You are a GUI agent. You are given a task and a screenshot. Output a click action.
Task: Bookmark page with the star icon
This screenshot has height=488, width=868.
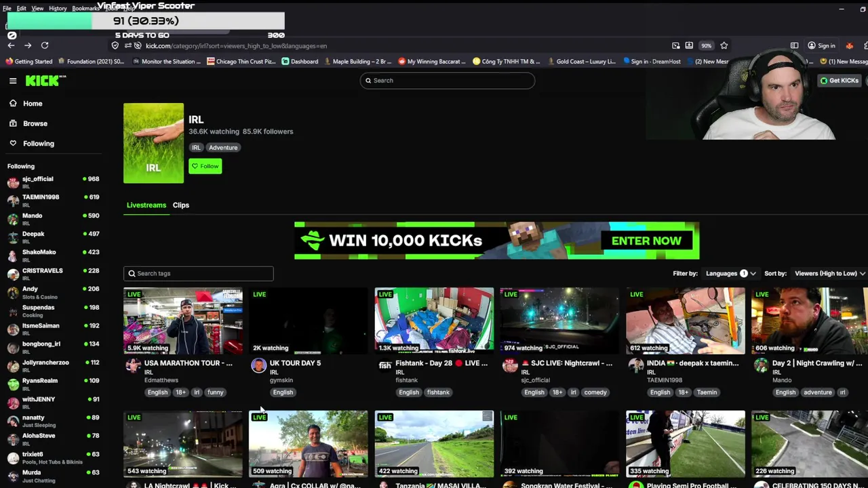tap(724, 45)
